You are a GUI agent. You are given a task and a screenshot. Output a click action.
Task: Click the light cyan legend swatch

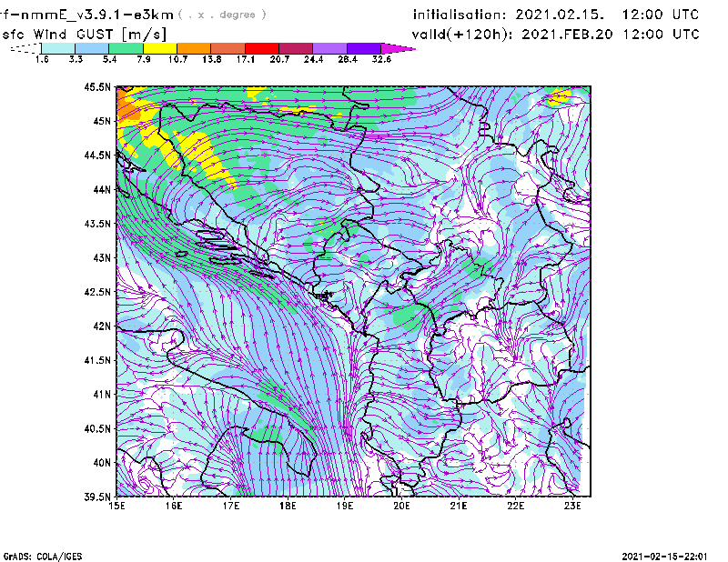(x=58, y=48)
